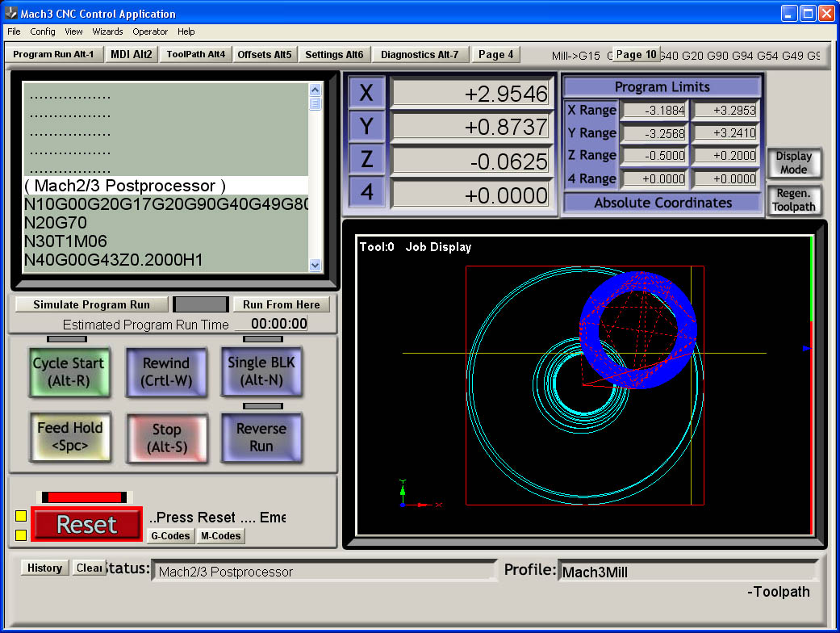Open the Config menu
Viewport: 840px width, 633px height.
point(43,31)
